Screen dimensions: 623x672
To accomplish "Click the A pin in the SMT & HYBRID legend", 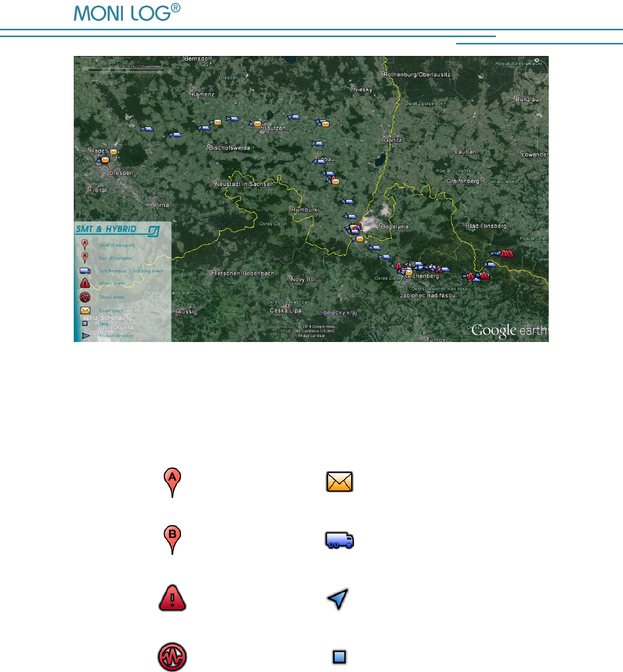I will coord(85,245).
